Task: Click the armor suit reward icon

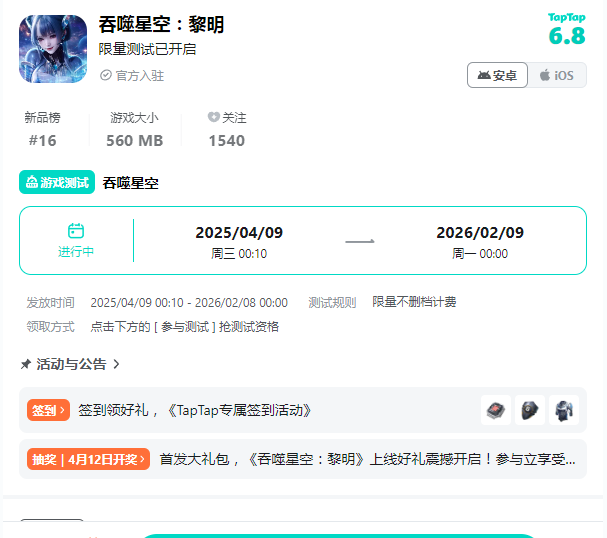Action: (x=564, y=410)
